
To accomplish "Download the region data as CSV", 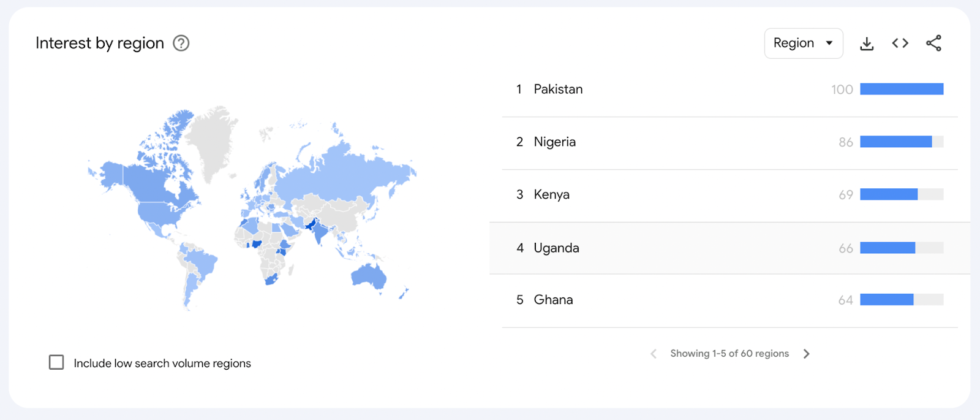I will [x=867, y=44].
